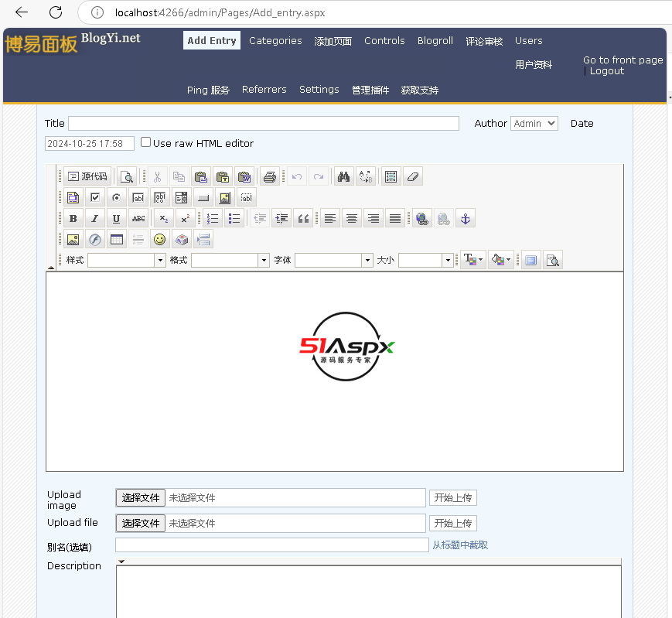The image size is (672, 618).
Task: Insert a blockquote
Action: point(303,219)
